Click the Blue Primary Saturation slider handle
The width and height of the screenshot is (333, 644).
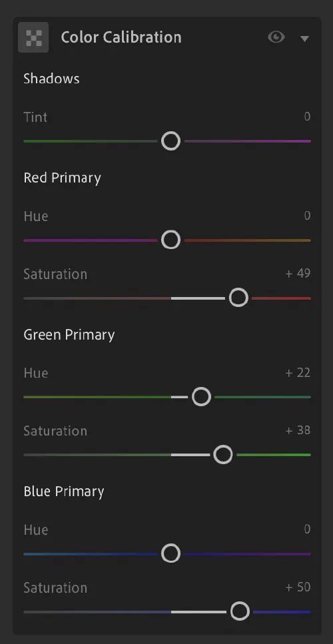tap(240, 611)
